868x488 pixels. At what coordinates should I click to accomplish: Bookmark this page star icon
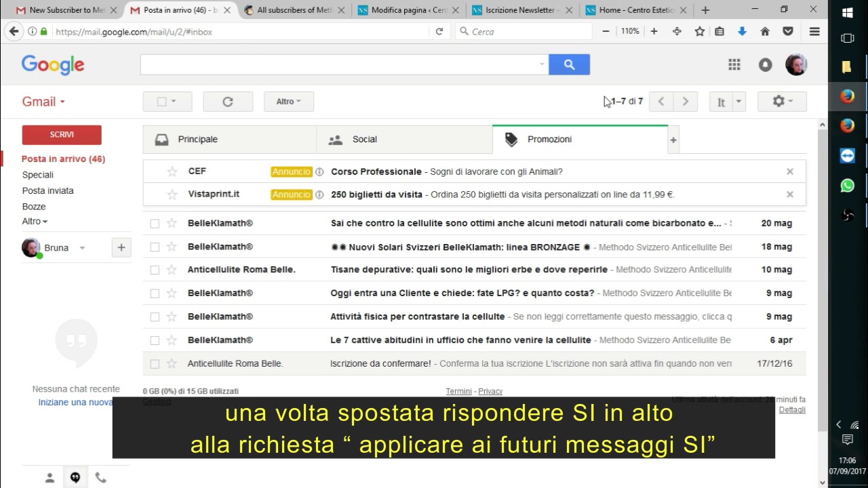[x=700, y=31]
